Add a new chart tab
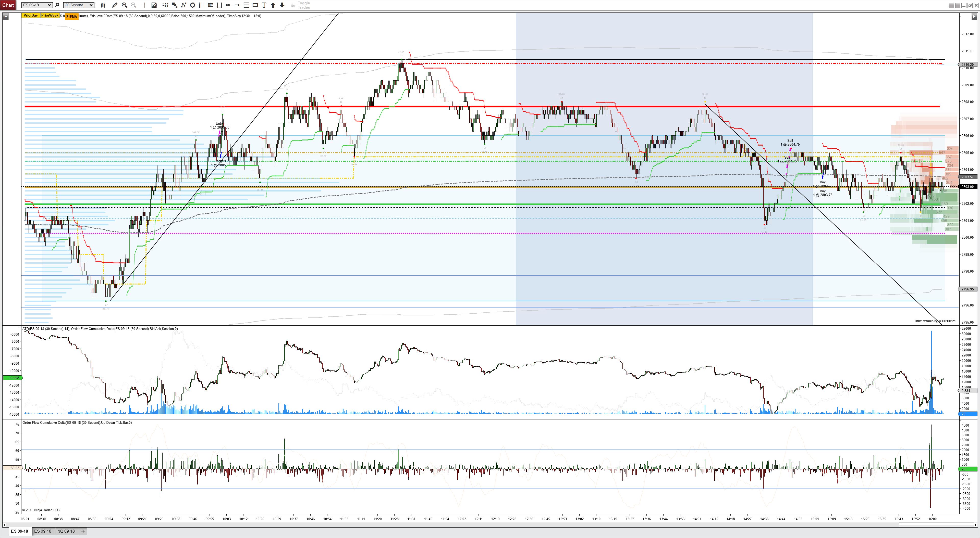The image size is (980, 538). (83, 531)
